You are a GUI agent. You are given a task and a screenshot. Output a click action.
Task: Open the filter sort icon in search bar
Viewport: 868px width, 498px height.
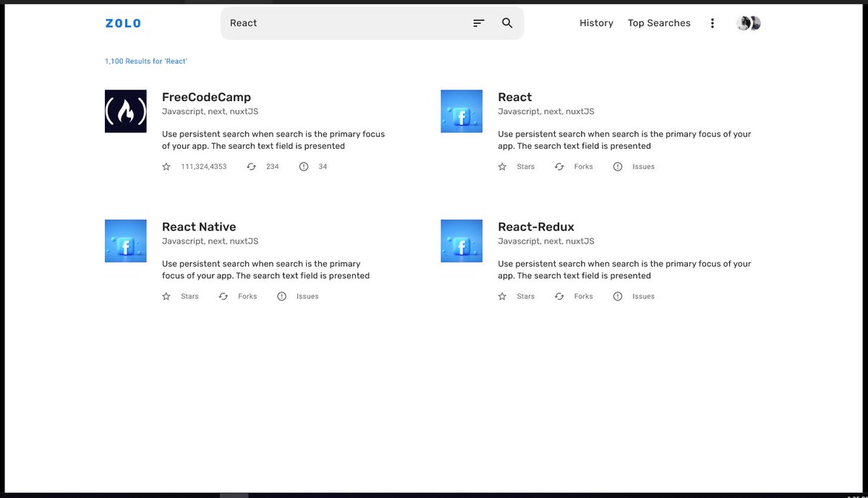[x=478, y=23]
